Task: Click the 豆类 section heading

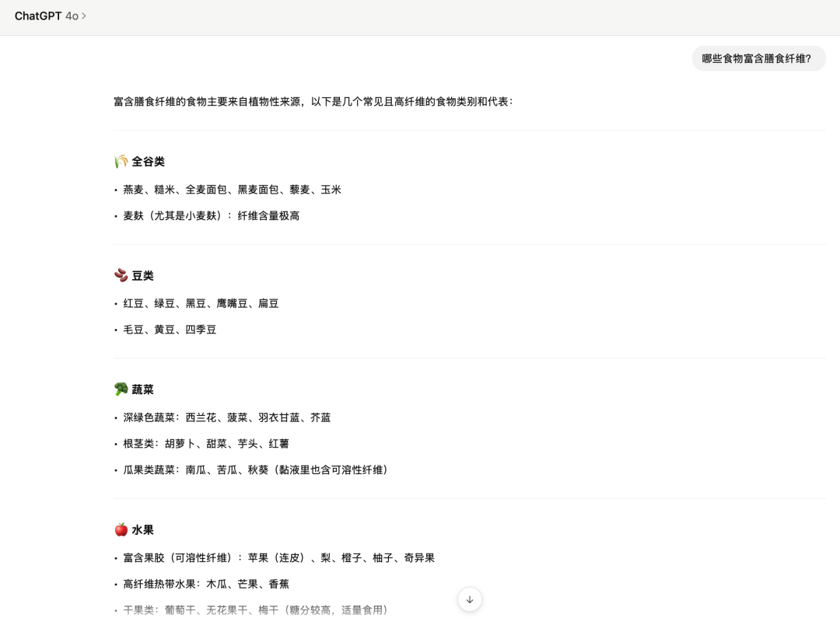Action: coord(143,276)
